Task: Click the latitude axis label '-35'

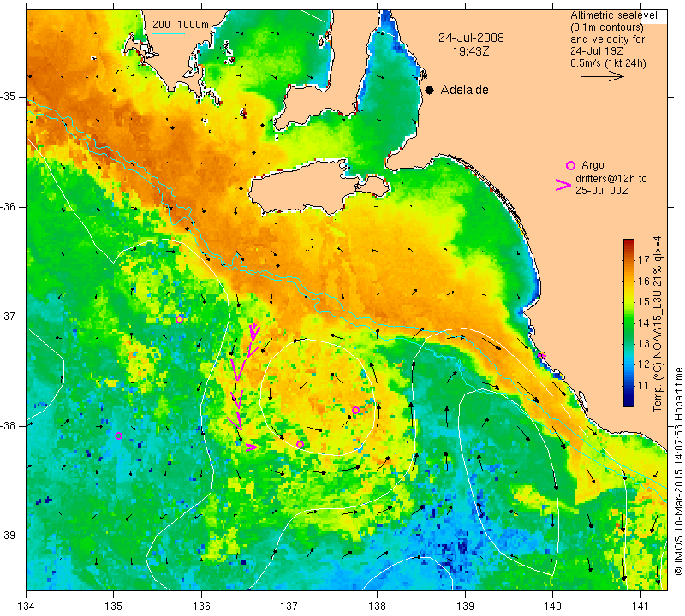Action: click(x=9, y=97)
